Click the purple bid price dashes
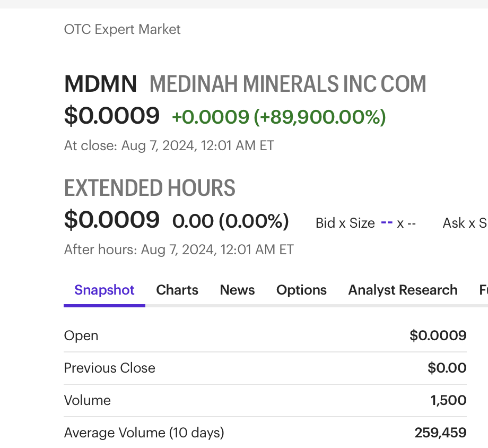The image size is (488, 448). pos(387,223)
